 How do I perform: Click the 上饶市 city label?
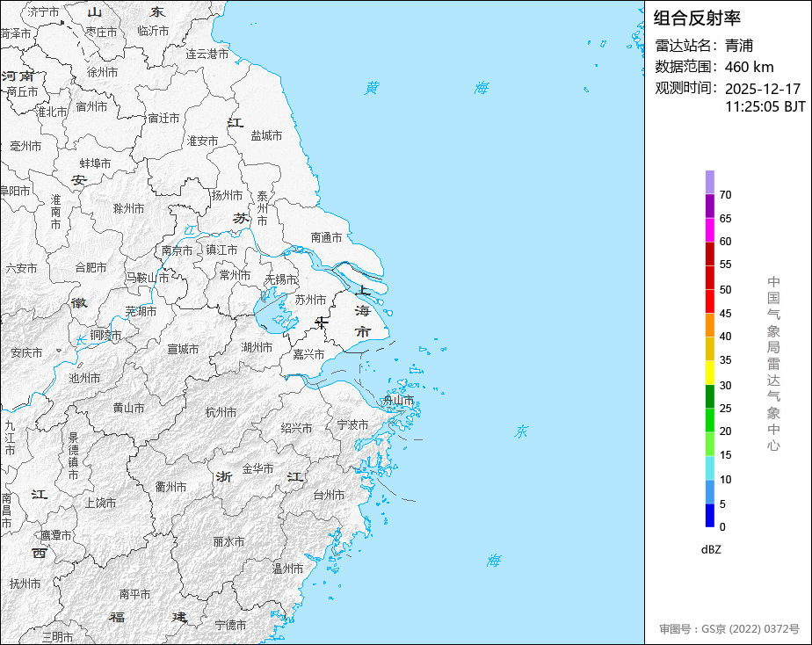tap(100, 503)
